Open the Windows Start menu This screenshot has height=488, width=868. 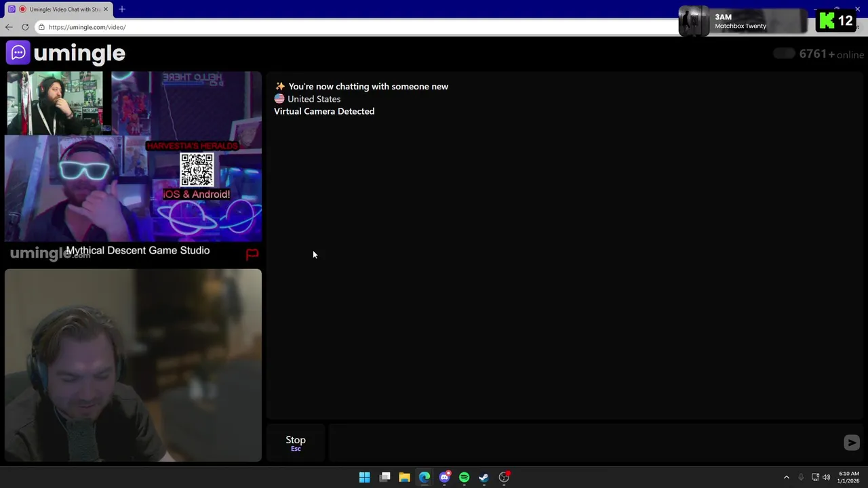pos(364,477)
